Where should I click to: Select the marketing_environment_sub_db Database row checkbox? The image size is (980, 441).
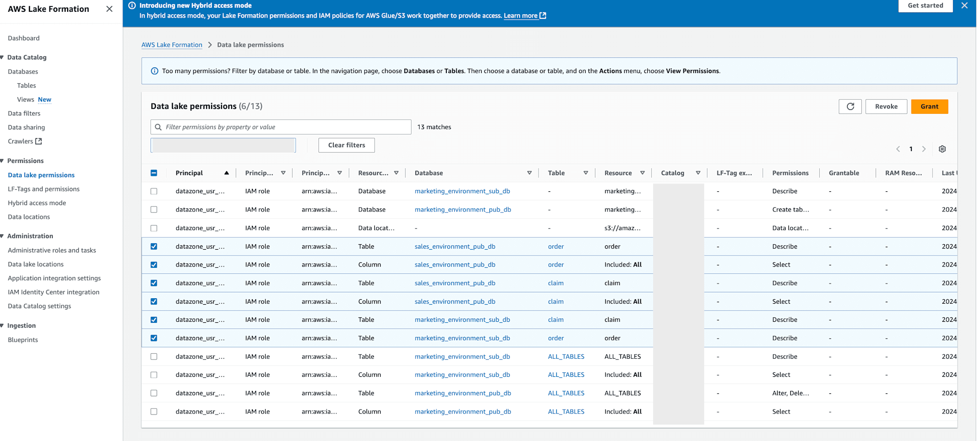point(154,191)
